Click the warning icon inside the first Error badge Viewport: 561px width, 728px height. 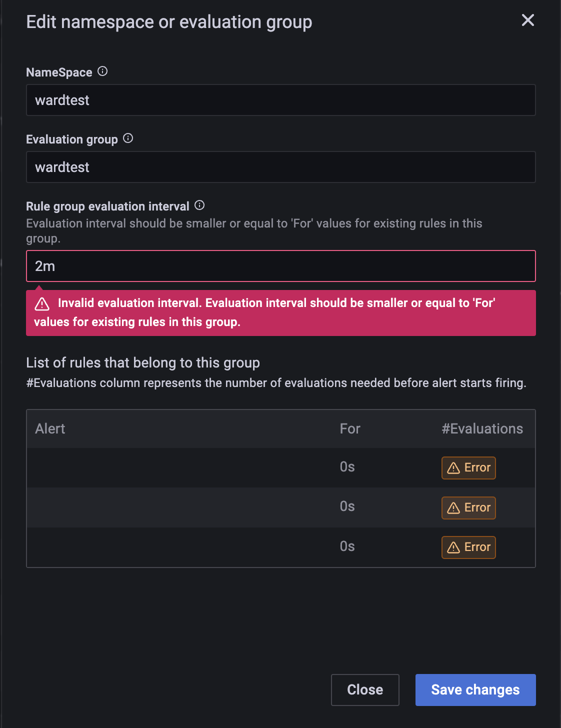tap(454, 467)
